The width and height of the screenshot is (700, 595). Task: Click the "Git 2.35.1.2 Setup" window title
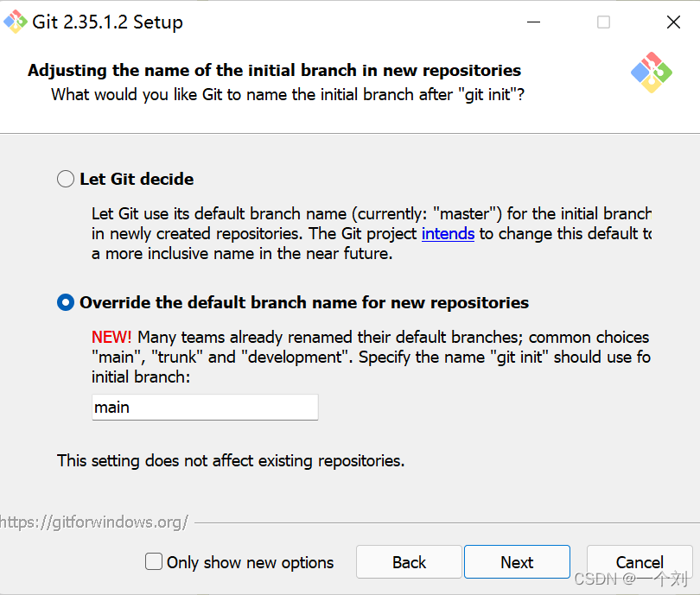107,22
